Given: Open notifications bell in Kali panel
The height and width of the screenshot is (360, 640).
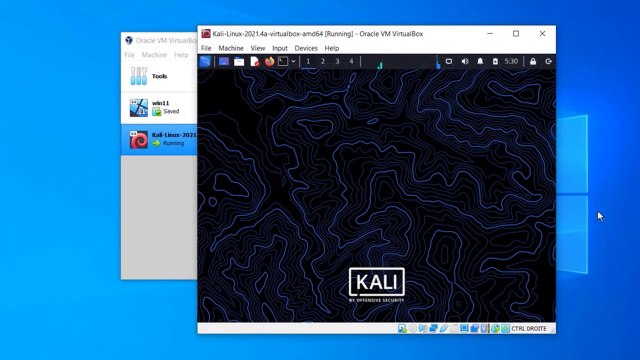Looking at the screenshot, I should (x=480, y=61).
